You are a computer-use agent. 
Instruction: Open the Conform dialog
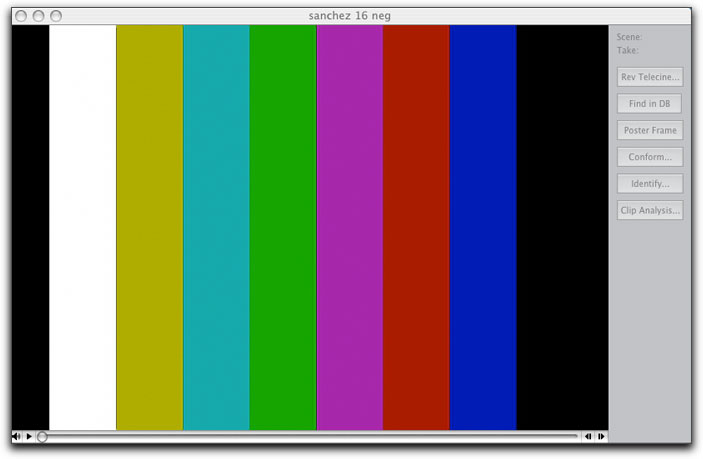click(x=650, y=157)
